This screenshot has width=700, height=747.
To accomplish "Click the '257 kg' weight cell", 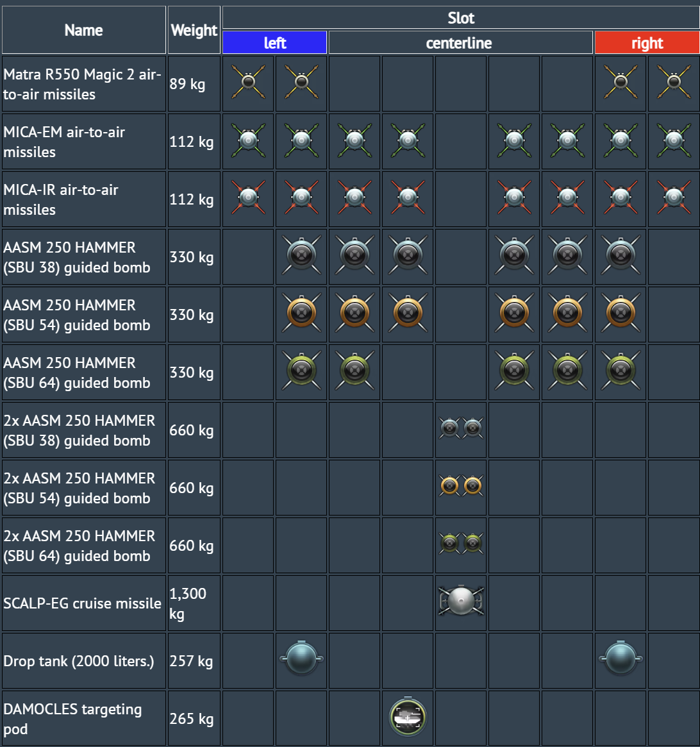I will [x=194, y=660].
